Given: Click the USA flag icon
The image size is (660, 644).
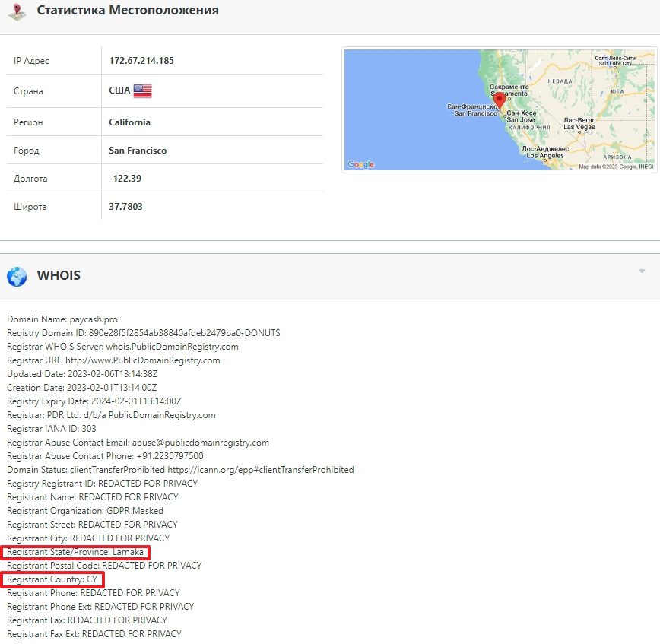Looking at the screenshot, I should (142, 91).
